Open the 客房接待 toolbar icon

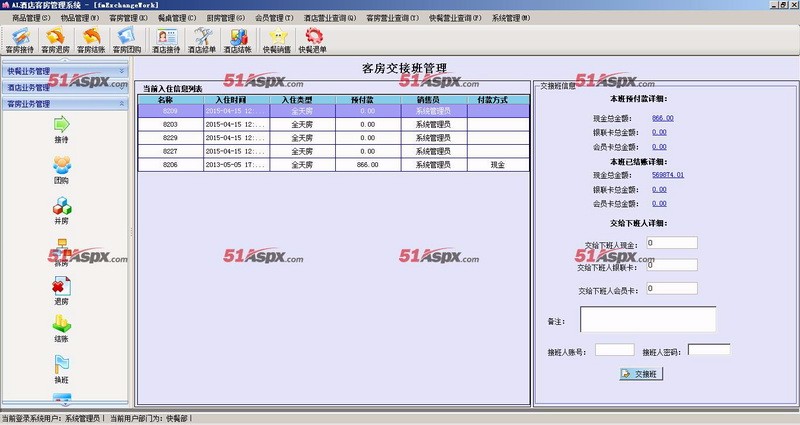(x=20, y=40)
